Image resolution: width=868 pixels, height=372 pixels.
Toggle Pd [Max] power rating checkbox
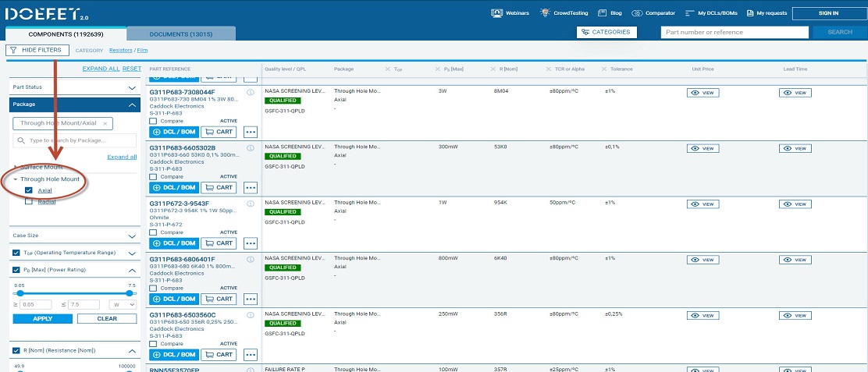pyautogui.click(x=16, y=270)
